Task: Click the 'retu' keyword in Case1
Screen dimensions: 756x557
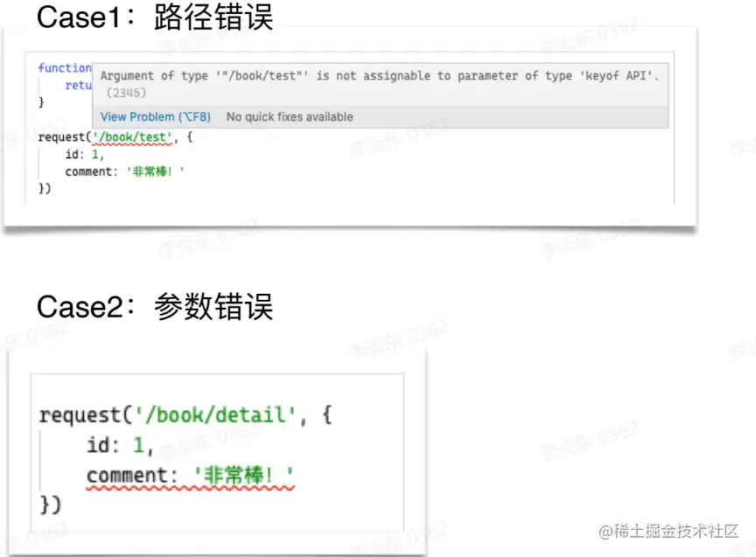Action: coord(78,86)
